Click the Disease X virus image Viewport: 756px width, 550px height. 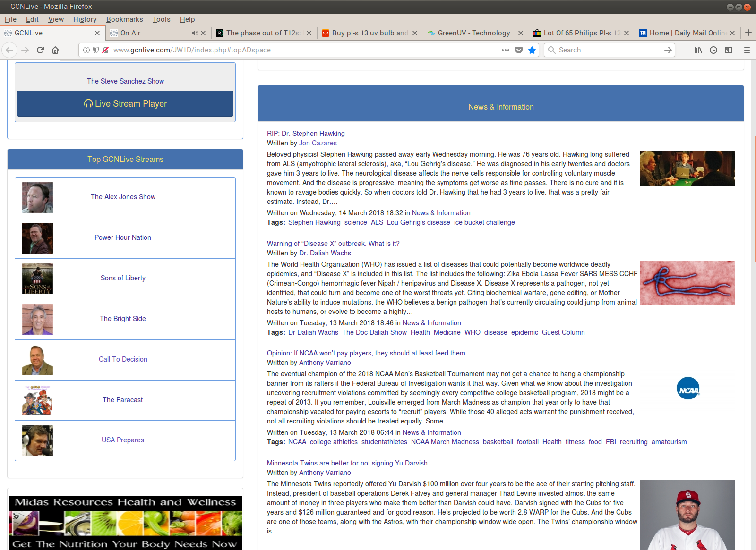click(687, 283)
